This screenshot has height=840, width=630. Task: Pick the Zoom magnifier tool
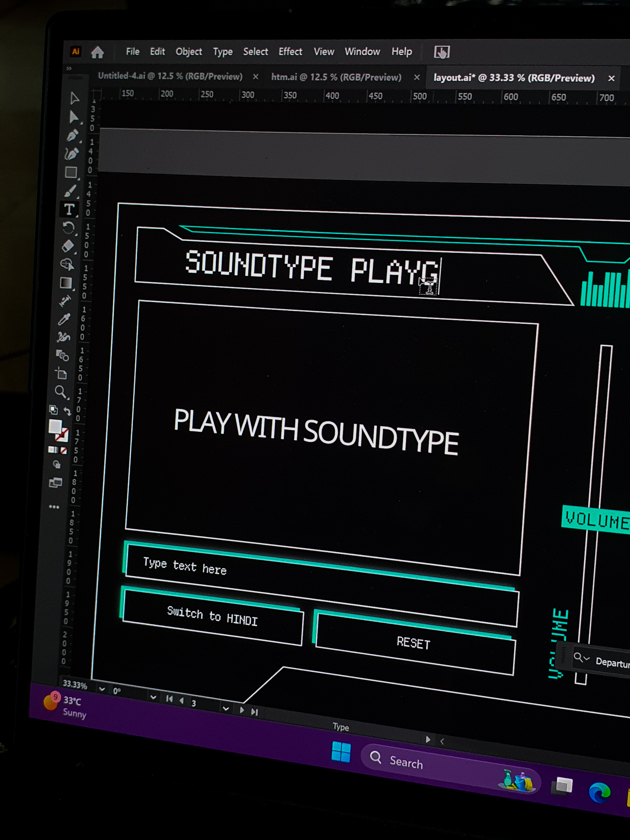[61, 392]
